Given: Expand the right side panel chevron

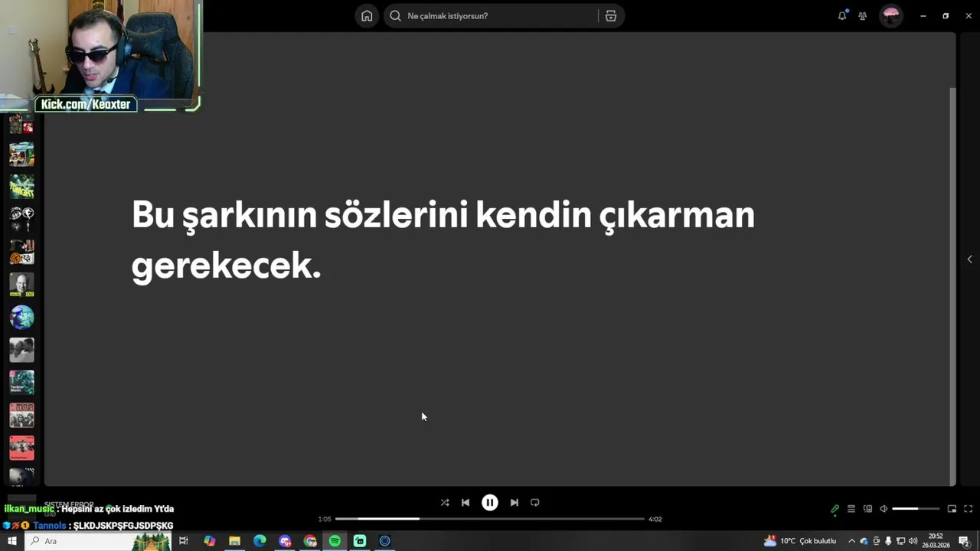Looking at the screenshot, I should click(969, 259).
